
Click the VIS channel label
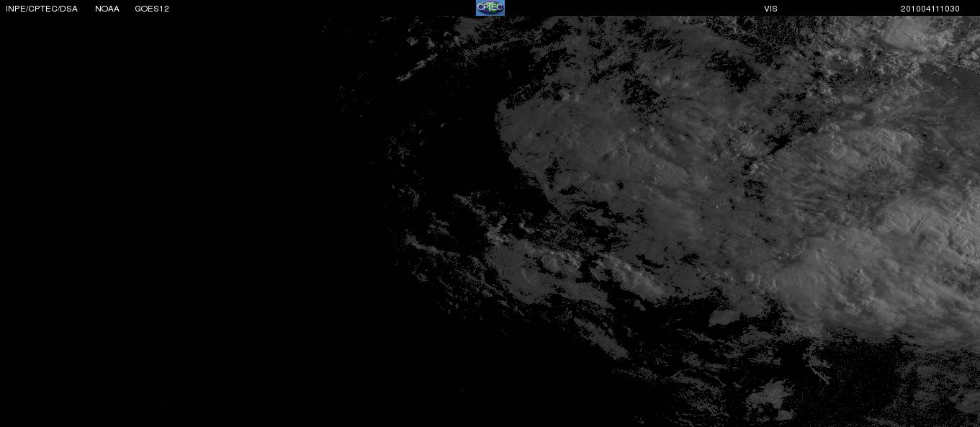click(x=770, y=9)
